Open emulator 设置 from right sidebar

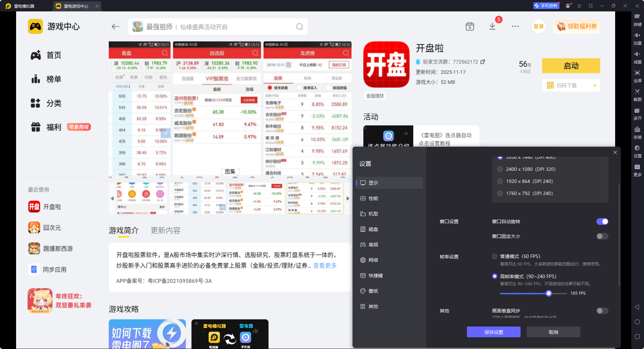[637, 151]
